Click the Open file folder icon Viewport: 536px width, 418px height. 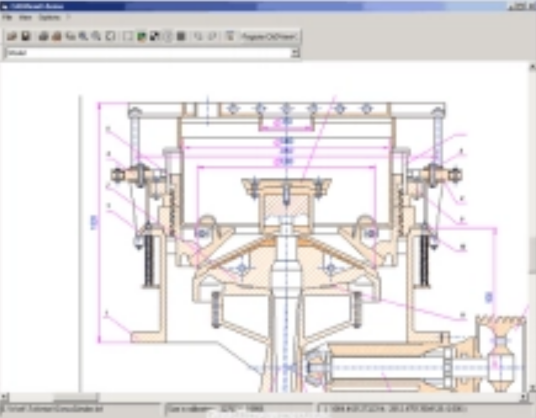pos(12,36)
